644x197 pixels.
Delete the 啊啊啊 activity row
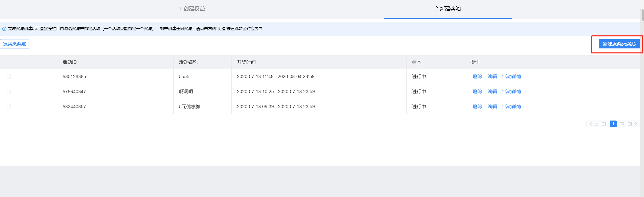(477, 91)
